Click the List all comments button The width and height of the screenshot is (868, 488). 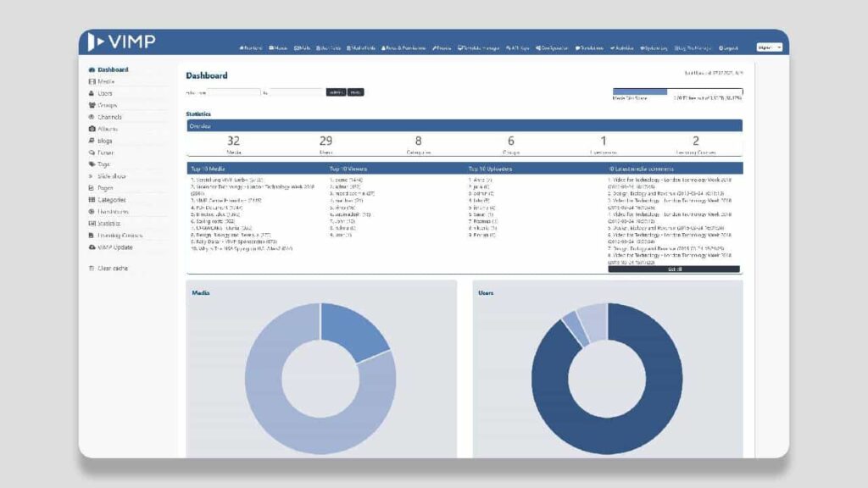point(674,269)
